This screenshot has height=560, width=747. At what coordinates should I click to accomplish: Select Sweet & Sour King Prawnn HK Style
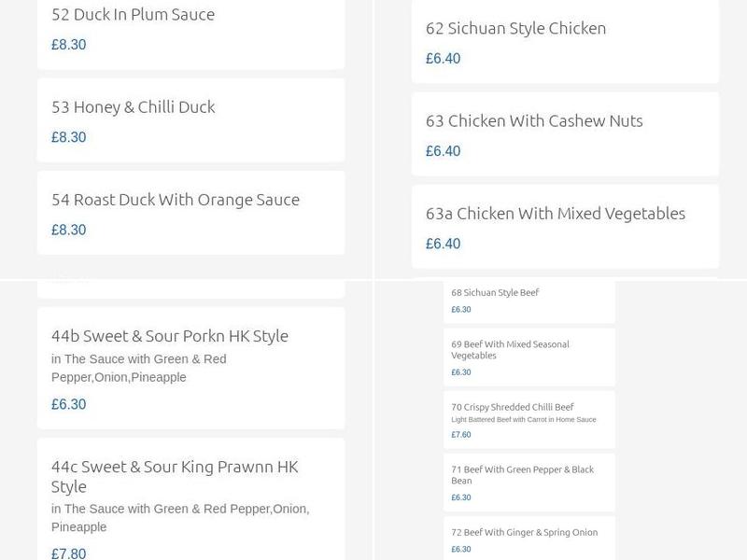click(x=174, y=476)
